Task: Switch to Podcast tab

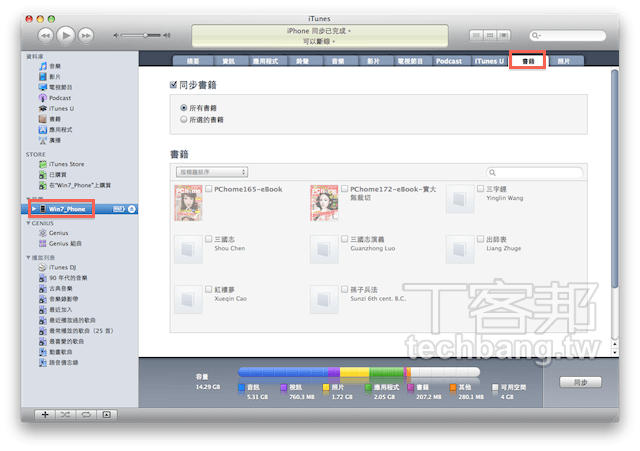Action: pos(449,61)
